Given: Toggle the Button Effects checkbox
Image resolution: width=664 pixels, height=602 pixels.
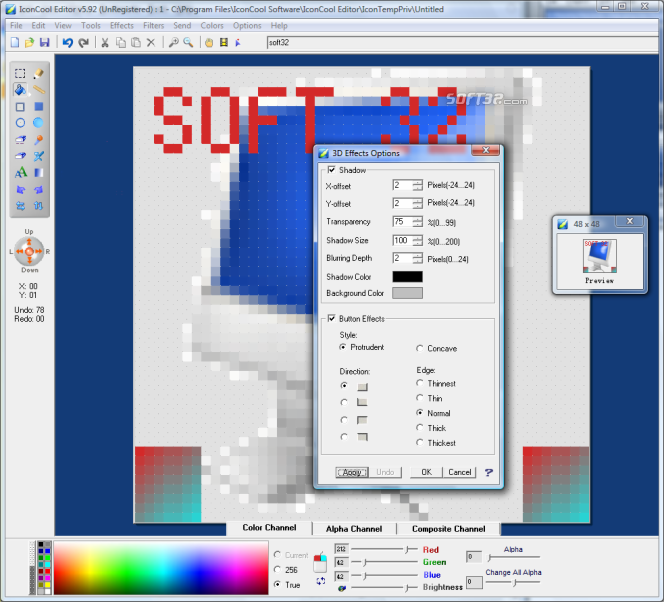Looking at the screenshot, I should pos(332,318).
